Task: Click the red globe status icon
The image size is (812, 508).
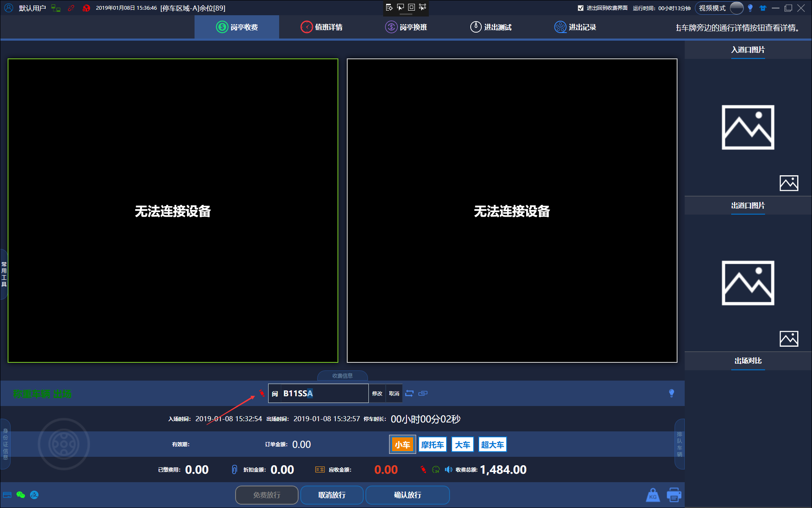Action: click(x=86, y=8)
